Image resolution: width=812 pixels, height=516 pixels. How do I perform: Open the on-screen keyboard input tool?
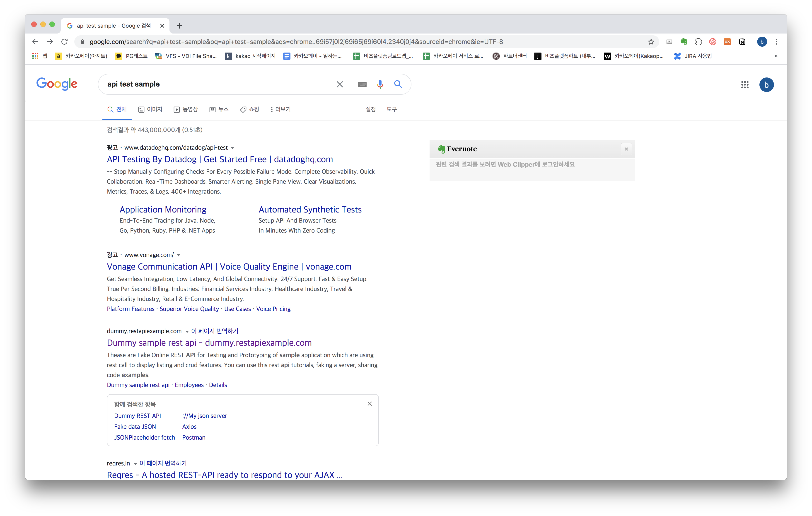tap(362, 84)
